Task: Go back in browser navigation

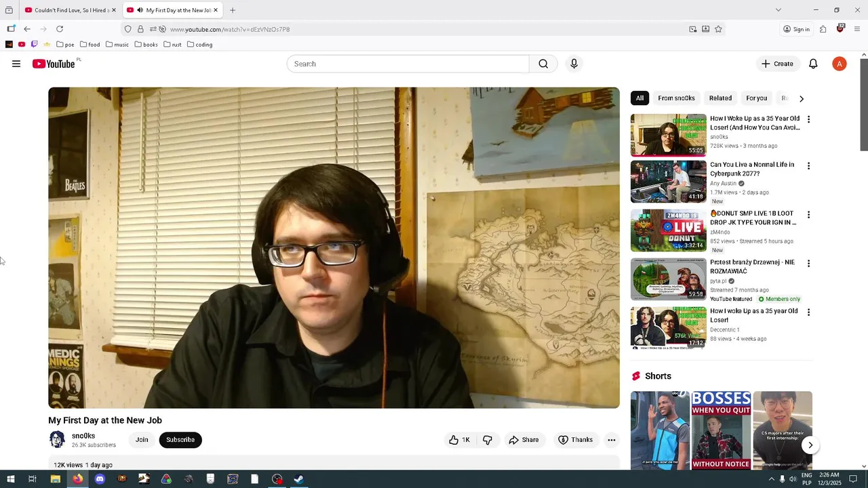Action: tap(27, 29)
